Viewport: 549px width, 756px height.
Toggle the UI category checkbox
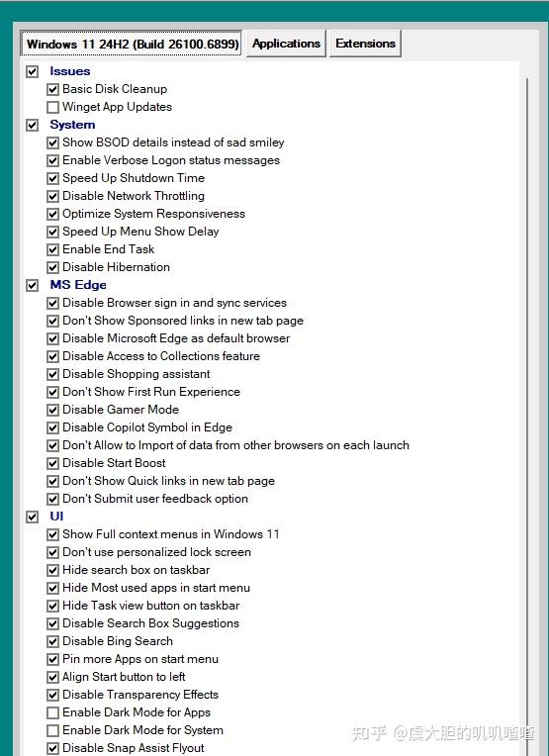click(x=33, y=517)
